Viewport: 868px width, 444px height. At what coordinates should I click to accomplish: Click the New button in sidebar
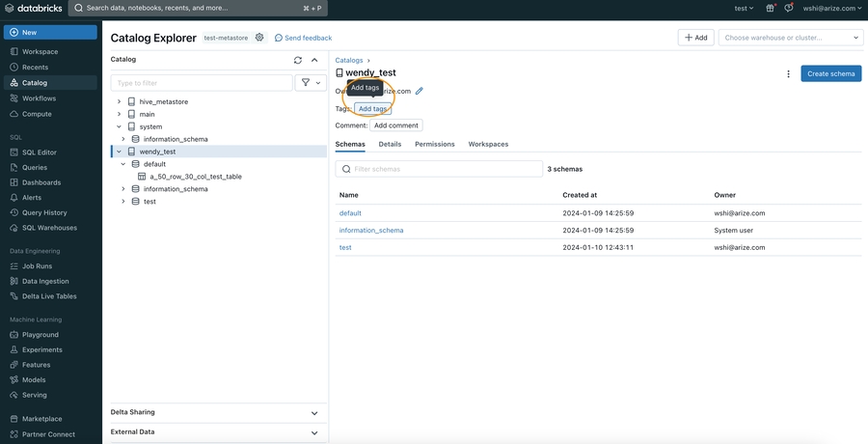point(50,32)
